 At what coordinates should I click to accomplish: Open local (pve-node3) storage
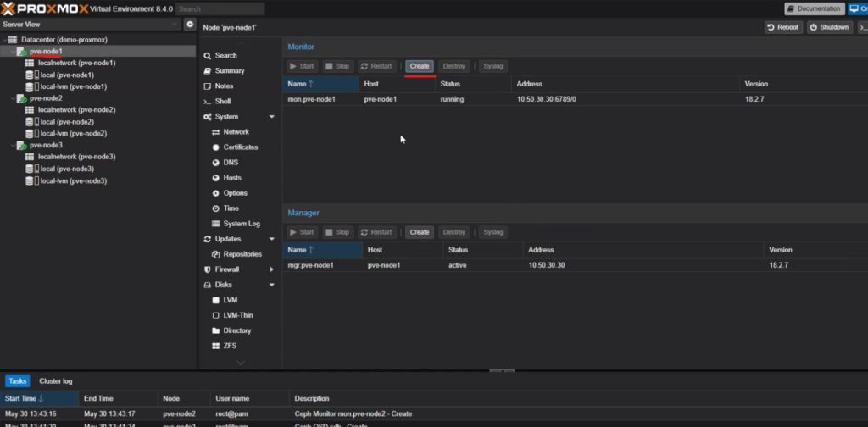(x=67, y=169)
